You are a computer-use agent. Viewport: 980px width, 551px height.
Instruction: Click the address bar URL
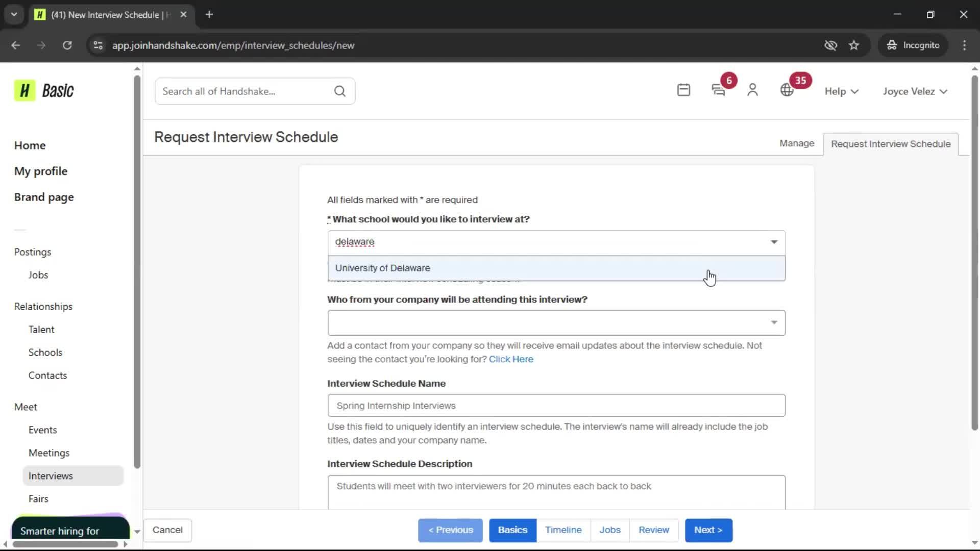click(233, 45)
